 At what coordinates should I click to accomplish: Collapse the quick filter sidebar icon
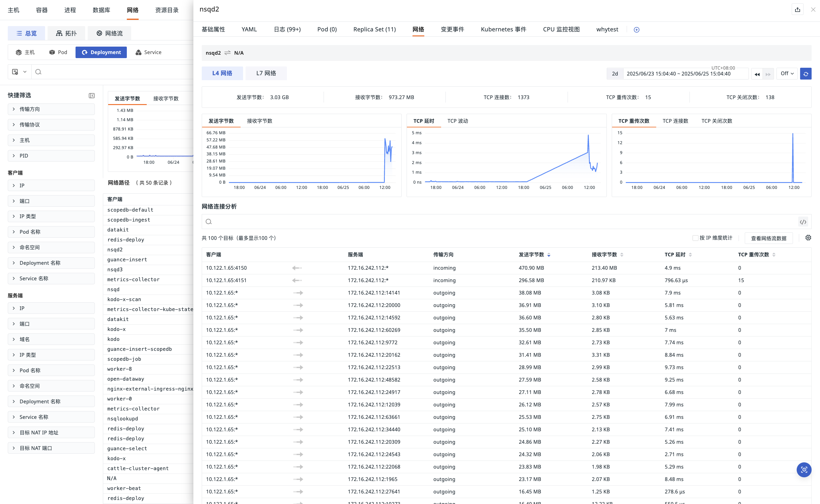(92, 96)
